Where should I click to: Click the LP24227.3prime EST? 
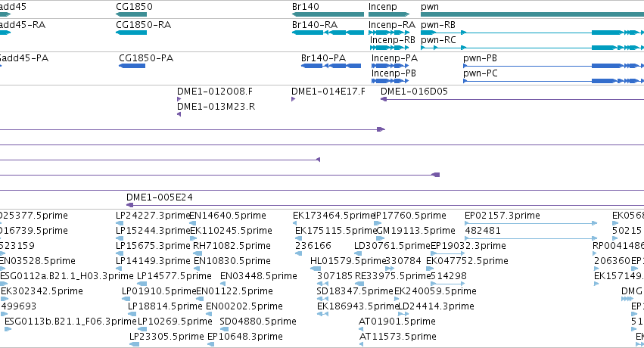(120, 223)
